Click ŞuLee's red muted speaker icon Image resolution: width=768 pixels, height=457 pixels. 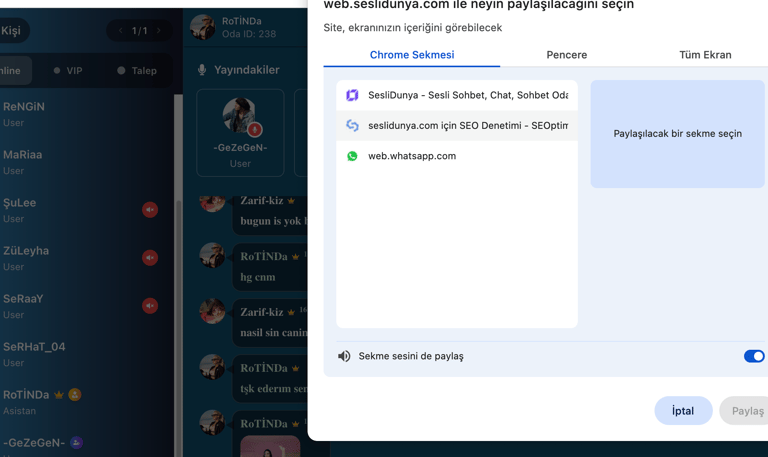(150, 210)
